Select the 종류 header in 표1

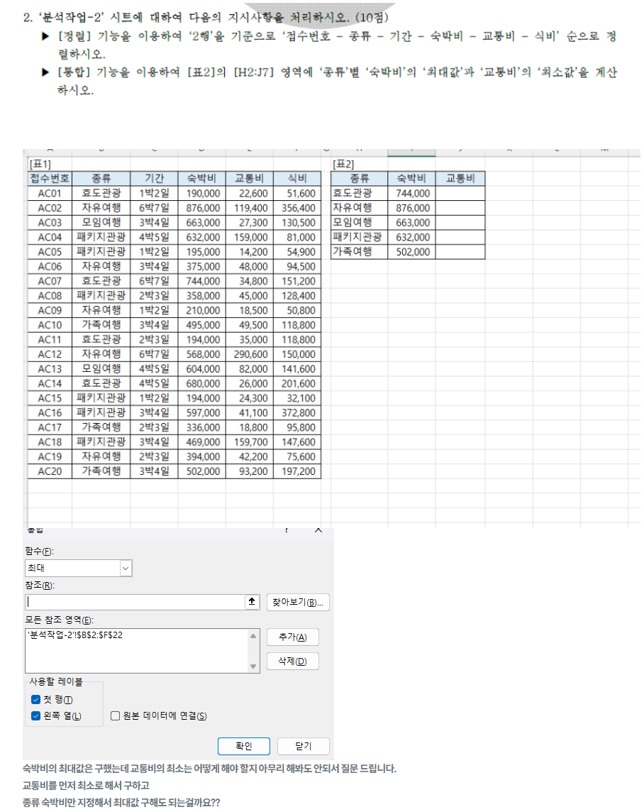tap(101, 179)
